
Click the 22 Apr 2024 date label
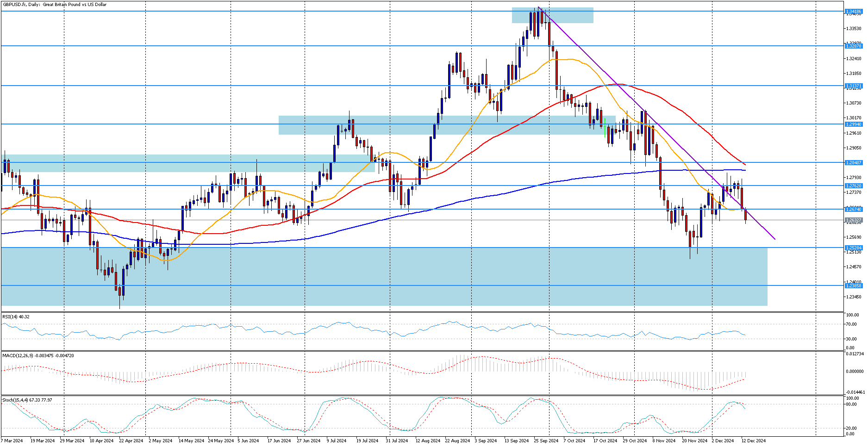coord(131,440)
